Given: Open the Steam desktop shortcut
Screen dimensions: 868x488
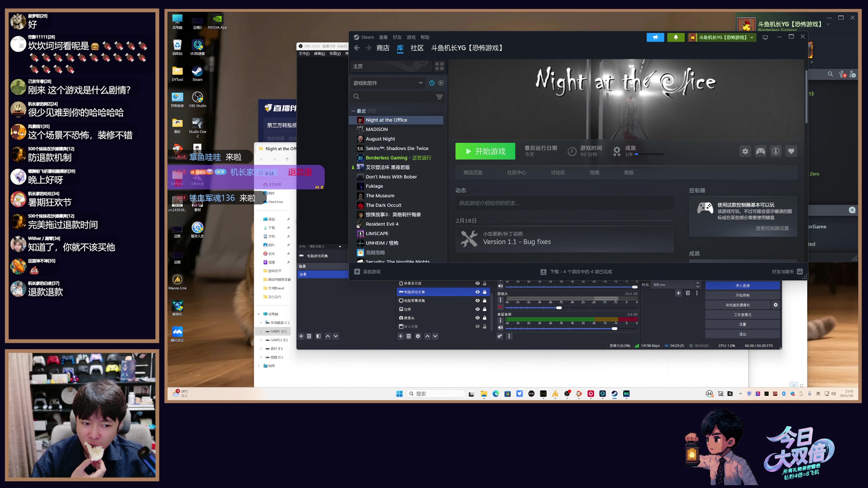Looking at the screenshot, I should [x=197, y=73].
